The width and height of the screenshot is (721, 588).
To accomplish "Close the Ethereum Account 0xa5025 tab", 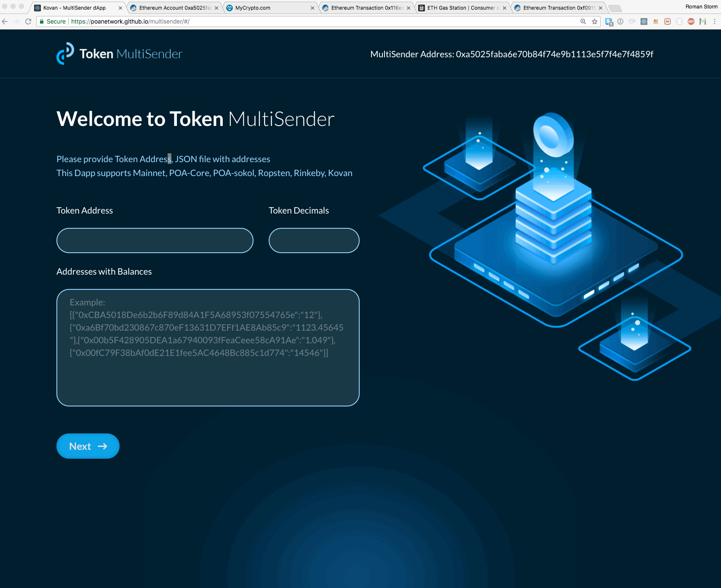I will click(x=216, y=8).
